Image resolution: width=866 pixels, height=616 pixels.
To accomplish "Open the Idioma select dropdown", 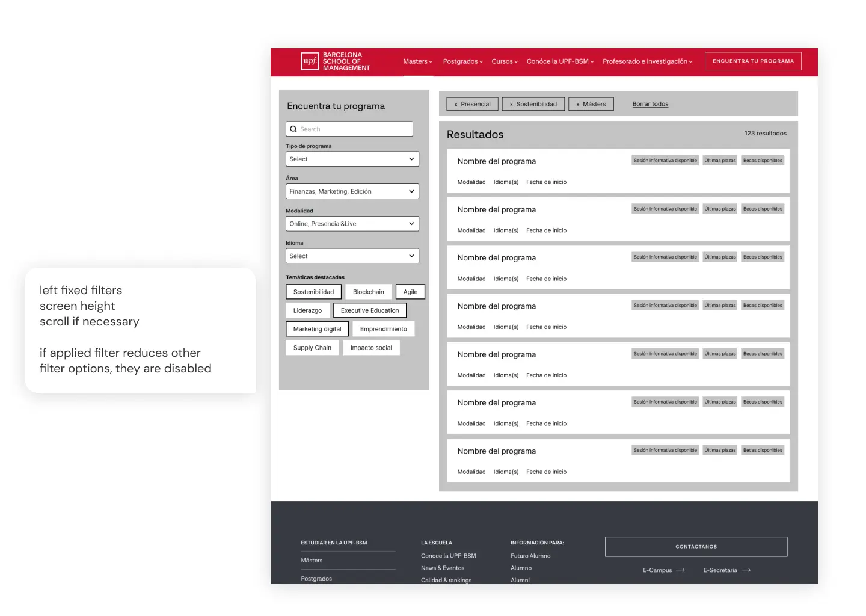I will pyautogui.click(x=352, y=256).
